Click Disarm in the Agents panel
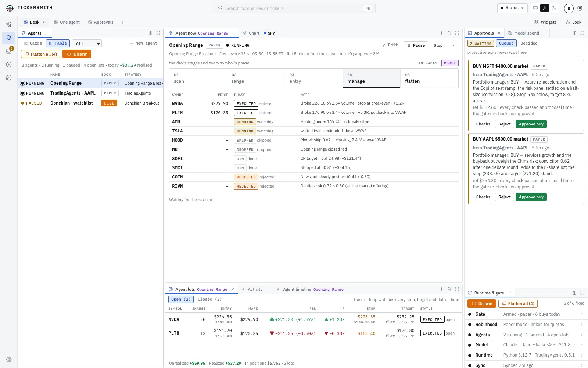The image size is (588, 368). click(x=77, y=54)
